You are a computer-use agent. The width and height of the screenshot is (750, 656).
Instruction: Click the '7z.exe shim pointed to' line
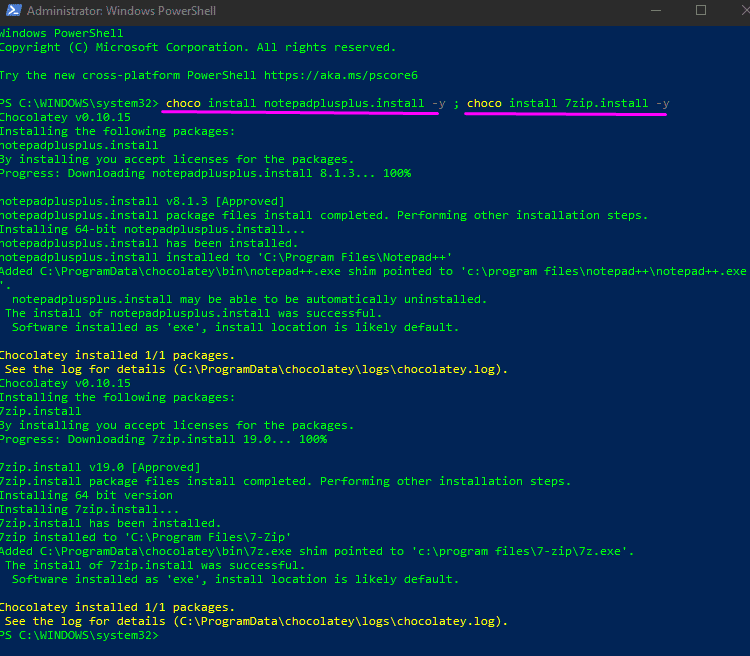coord(317,551)
